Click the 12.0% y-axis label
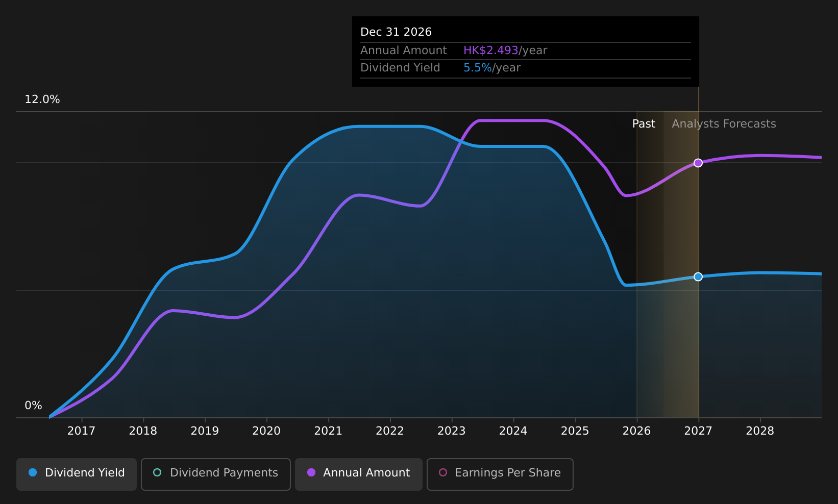 point(42,99)
